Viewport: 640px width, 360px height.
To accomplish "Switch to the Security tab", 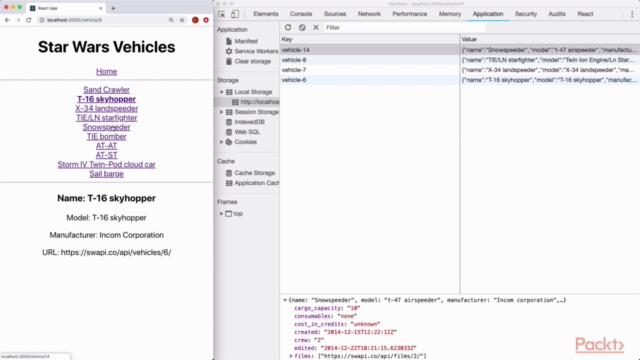I will [x=526, y=14].
